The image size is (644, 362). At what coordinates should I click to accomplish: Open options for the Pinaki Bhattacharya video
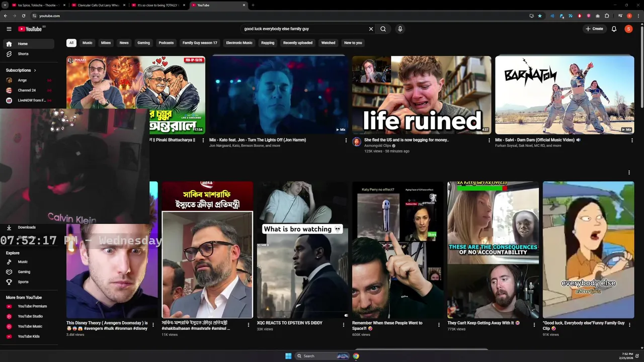[x=203, y=140]
